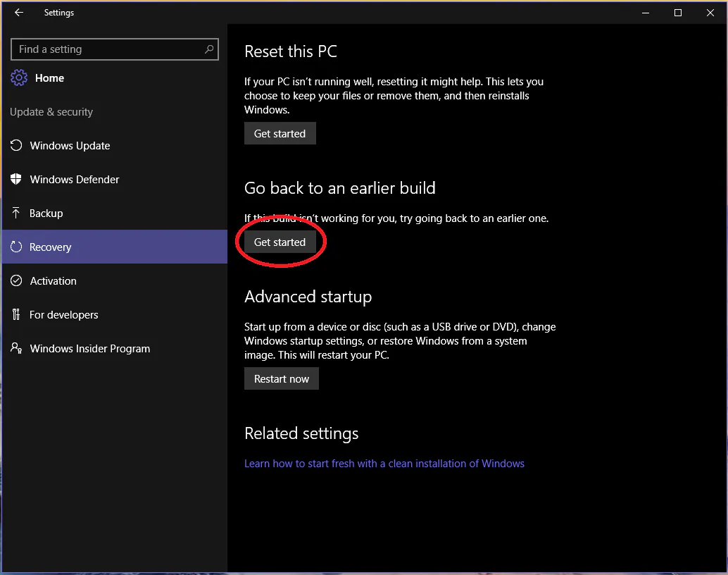This screenshot has width=728, height=575.
Task: Click the For developers tools icon
Action: pyautogui.click(x=16, y=315)
